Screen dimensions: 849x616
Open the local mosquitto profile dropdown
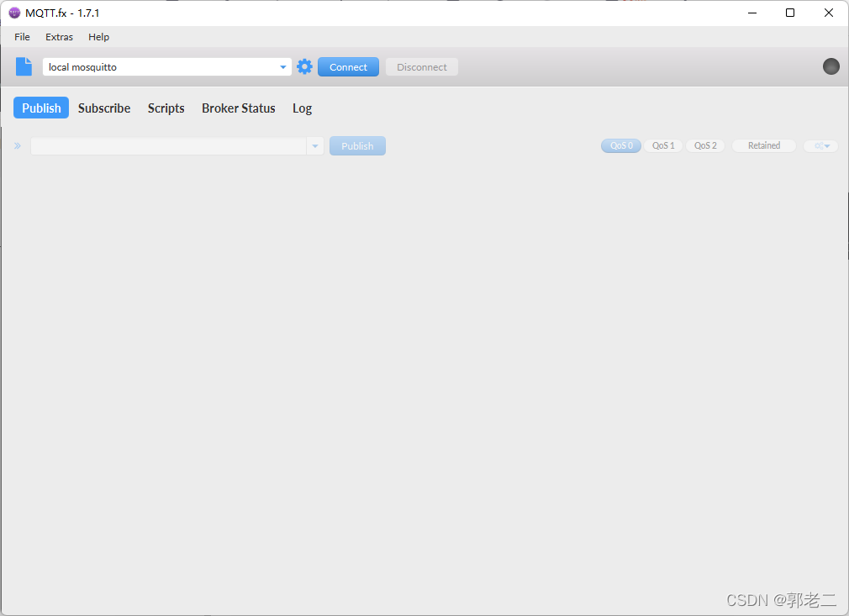click(166, 66)
